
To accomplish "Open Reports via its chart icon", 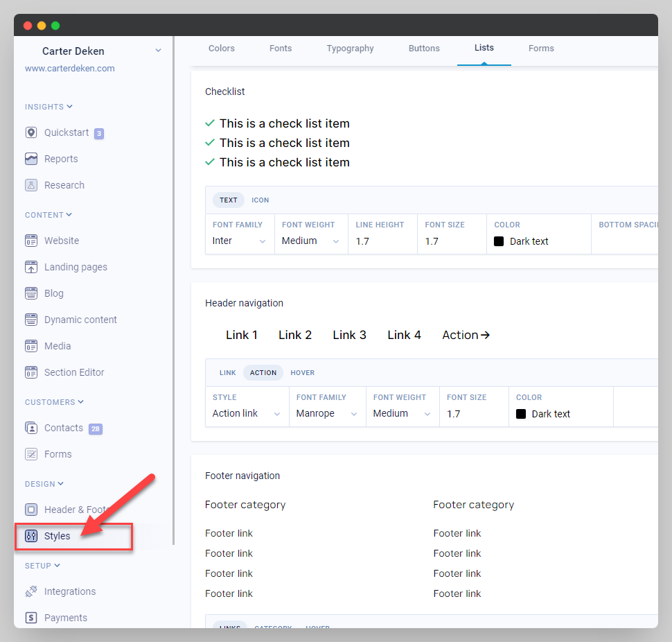I will click(x=30, y=159).
